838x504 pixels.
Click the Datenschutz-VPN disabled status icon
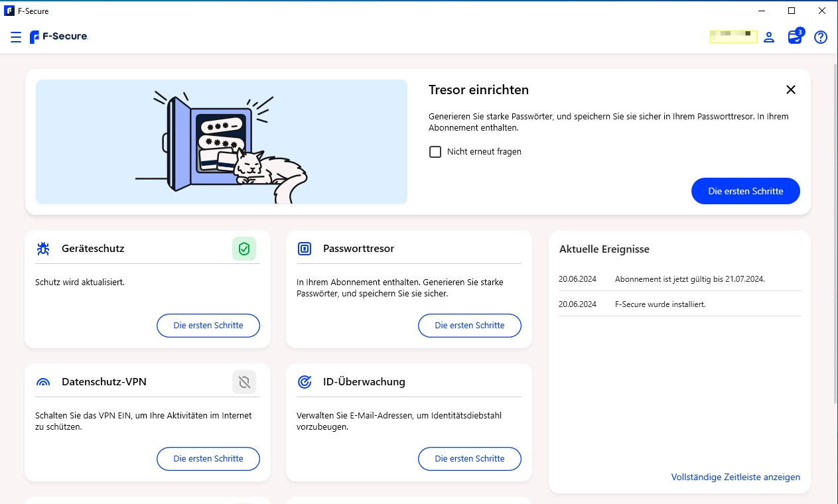(244, 382)
